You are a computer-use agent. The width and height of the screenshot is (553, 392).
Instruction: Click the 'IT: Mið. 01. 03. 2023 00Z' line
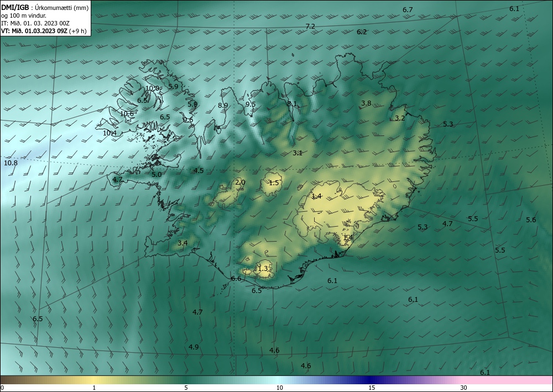point(35,23)
